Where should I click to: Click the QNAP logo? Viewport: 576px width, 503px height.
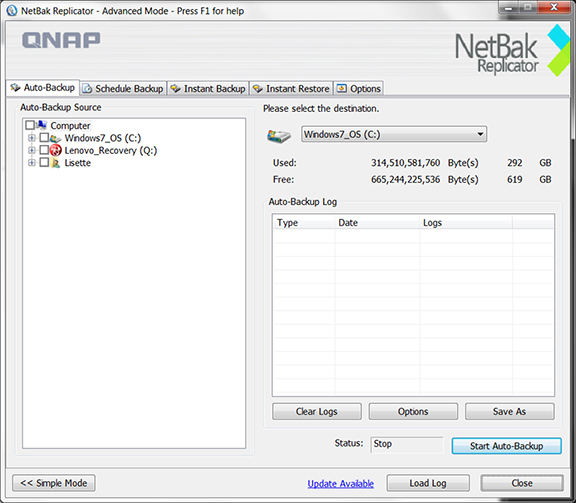tap(61, 40)
